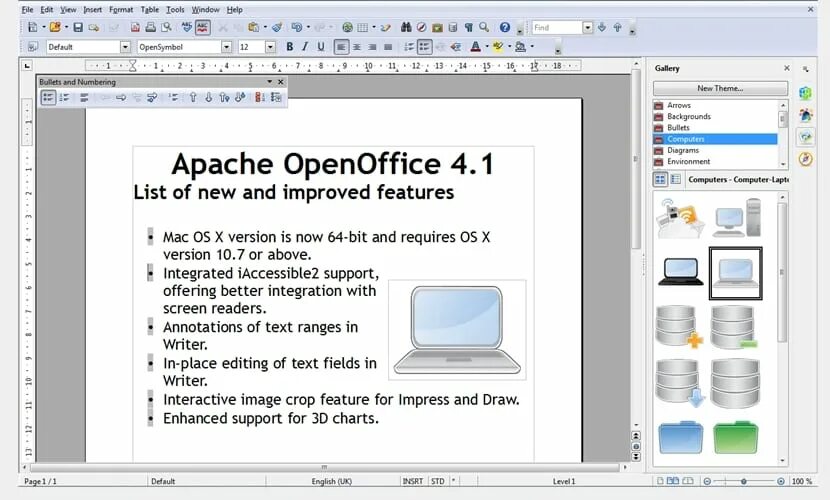Click inside the Find text field
This screenshot has width=830, height=500.
pos(557,28)
